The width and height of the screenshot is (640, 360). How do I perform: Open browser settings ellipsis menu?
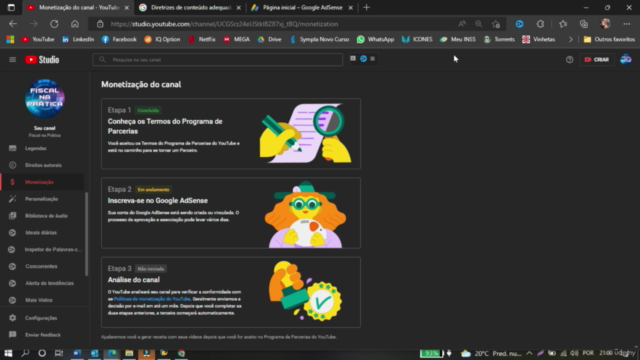(627, 24)
